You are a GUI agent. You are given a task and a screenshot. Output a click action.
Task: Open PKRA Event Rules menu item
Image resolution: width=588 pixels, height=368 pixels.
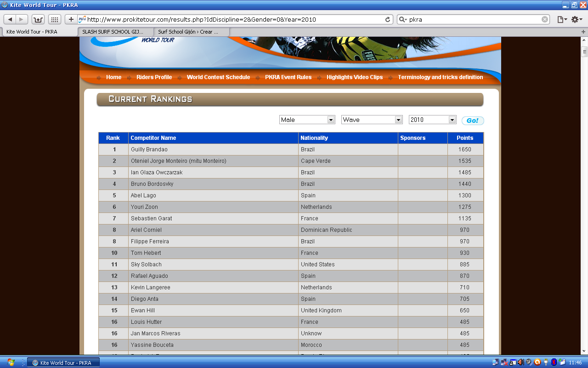click(x=288, y=77)
